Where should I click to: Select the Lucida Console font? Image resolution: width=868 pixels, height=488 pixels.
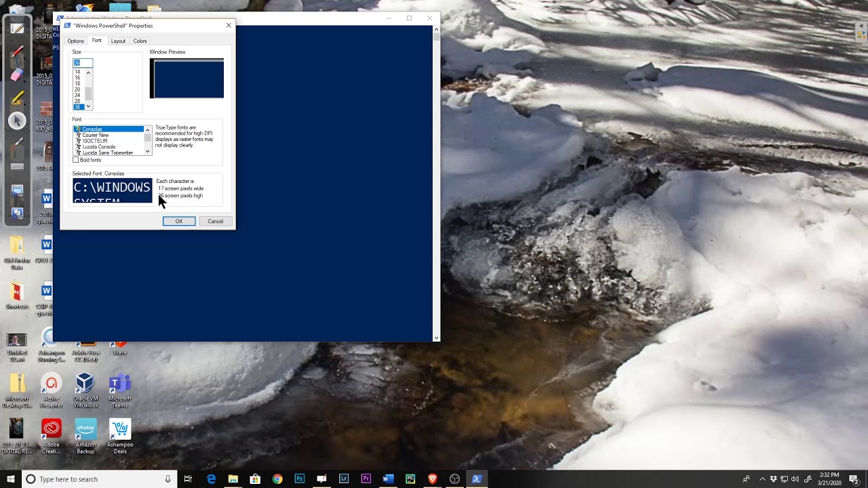(x=99, y=146)
